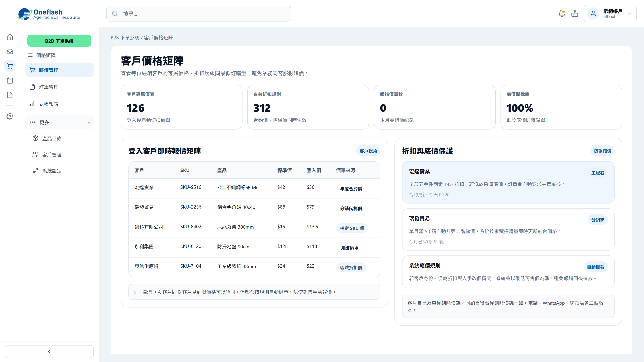Select the 宏達實業 discount card
Screen dimensions: 644x362
point(508,182)
